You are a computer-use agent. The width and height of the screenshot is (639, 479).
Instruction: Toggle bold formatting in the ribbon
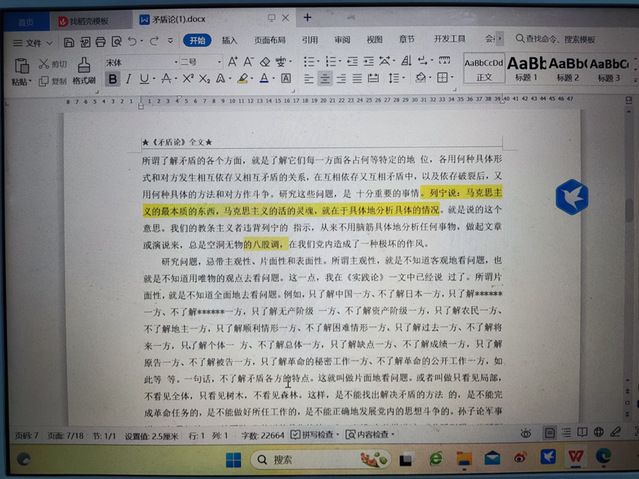[112, 79]
